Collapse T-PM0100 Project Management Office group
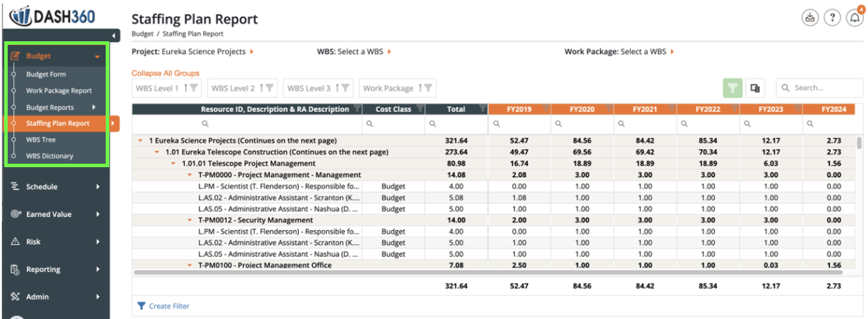The image size is (868, 319). 190,265
